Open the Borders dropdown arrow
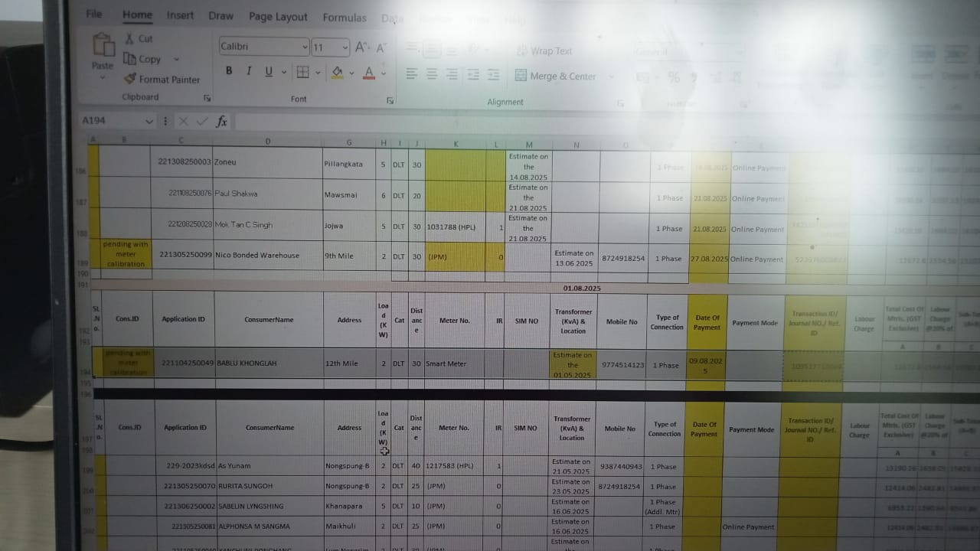Screen dimensions: 980x551 coord(318,73)
